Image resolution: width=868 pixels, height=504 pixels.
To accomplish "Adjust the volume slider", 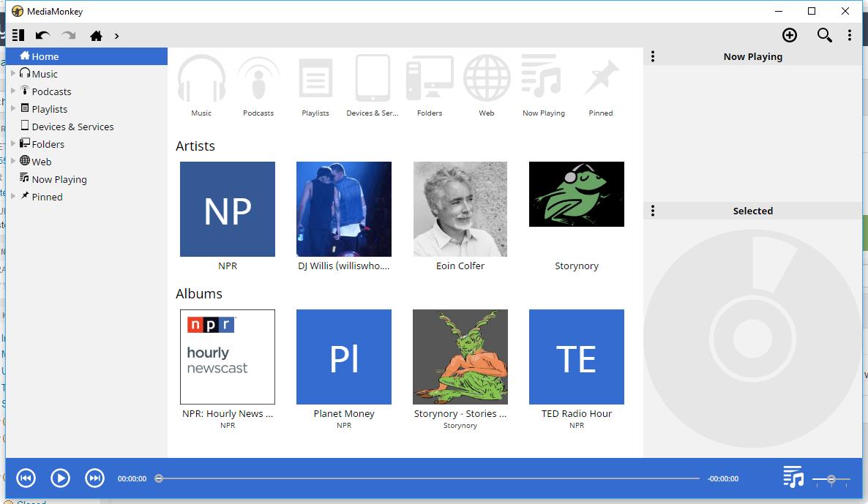I will click(x=831, y=479).
